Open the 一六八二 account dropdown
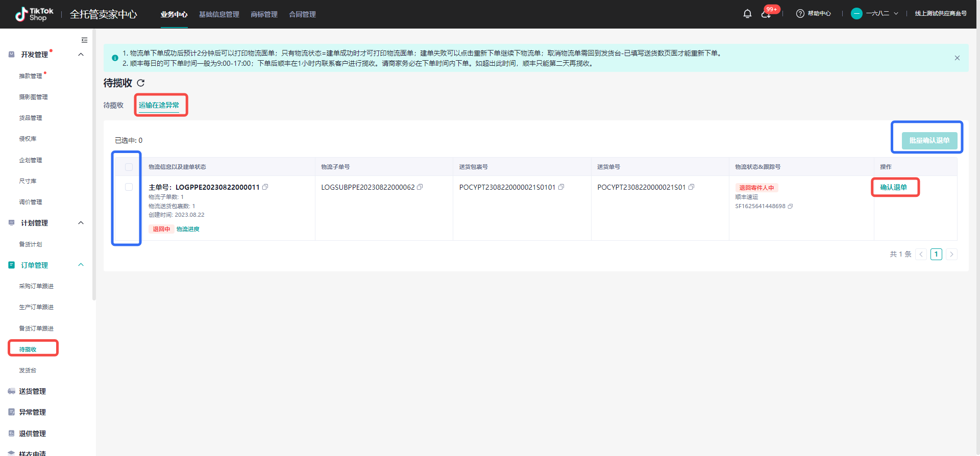Image resolution: width=980 pixels, height=456 pixels. click(882, 14)
